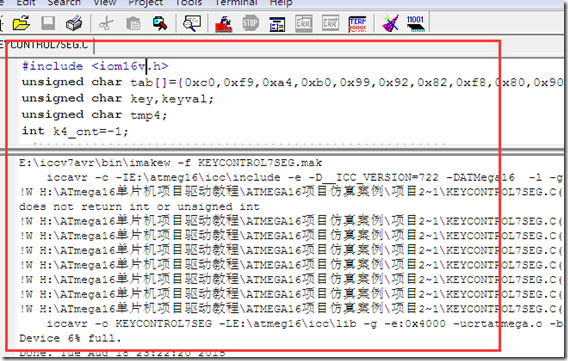Image resolution: width=568 pixels, height=361 pixels.
Task: Build the project with the Make icon
Action: [x=224, y=24]
